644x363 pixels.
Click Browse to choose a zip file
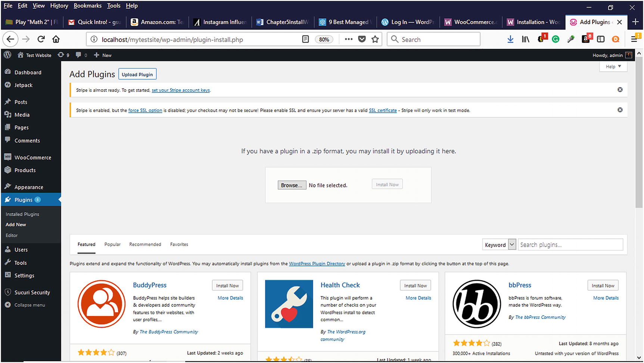[x=292, y=185]
